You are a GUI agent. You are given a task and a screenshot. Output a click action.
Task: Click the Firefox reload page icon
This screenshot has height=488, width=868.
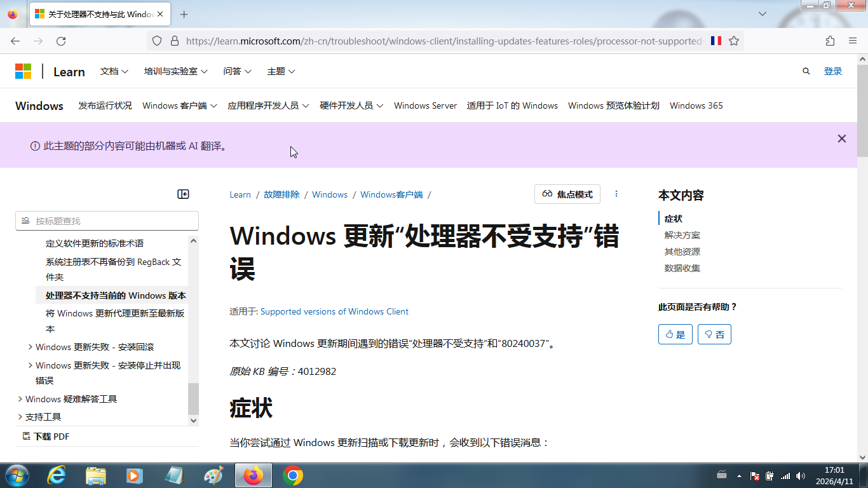(61, 41)
